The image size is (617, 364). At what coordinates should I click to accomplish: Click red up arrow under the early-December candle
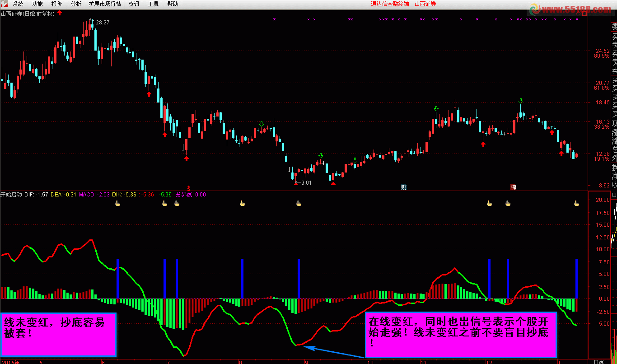(483, 144)
